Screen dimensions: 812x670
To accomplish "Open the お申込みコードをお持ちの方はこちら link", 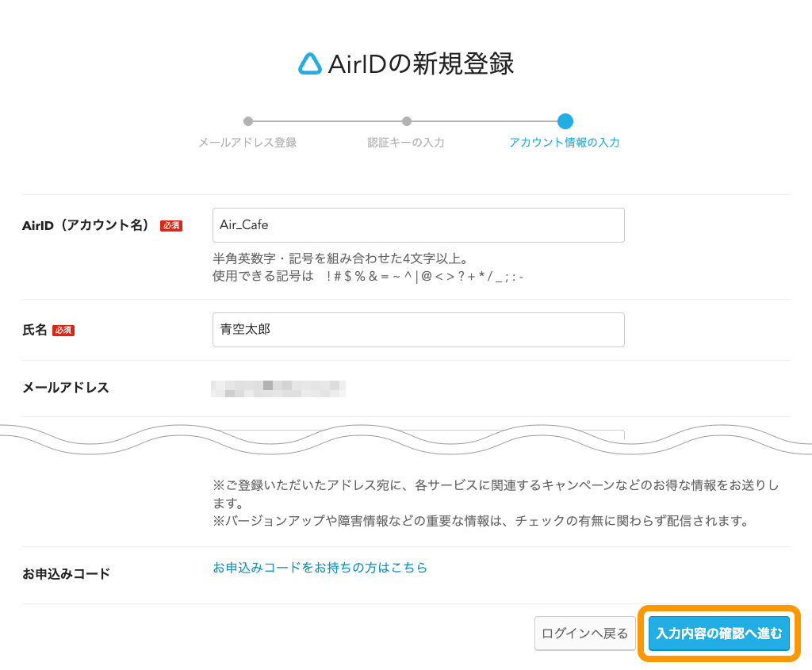I will (320, 568).
